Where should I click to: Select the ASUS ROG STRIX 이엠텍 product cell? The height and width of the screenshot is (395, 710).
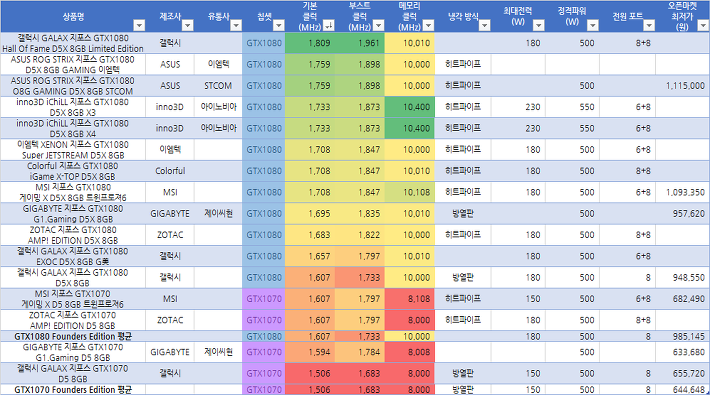73,64
